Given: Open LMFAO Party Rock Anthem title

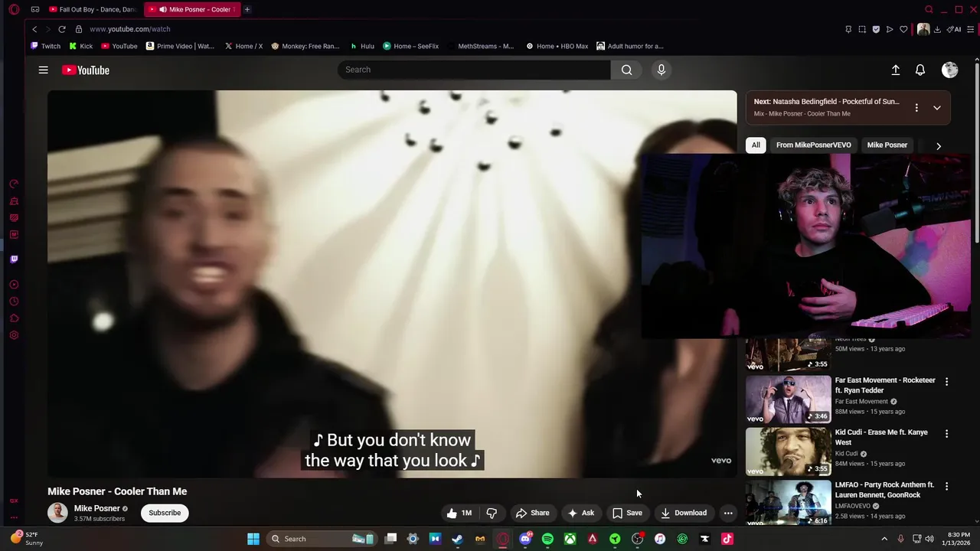Looking at the screenshot, I should pyautogui.click(x=884, y=490).
